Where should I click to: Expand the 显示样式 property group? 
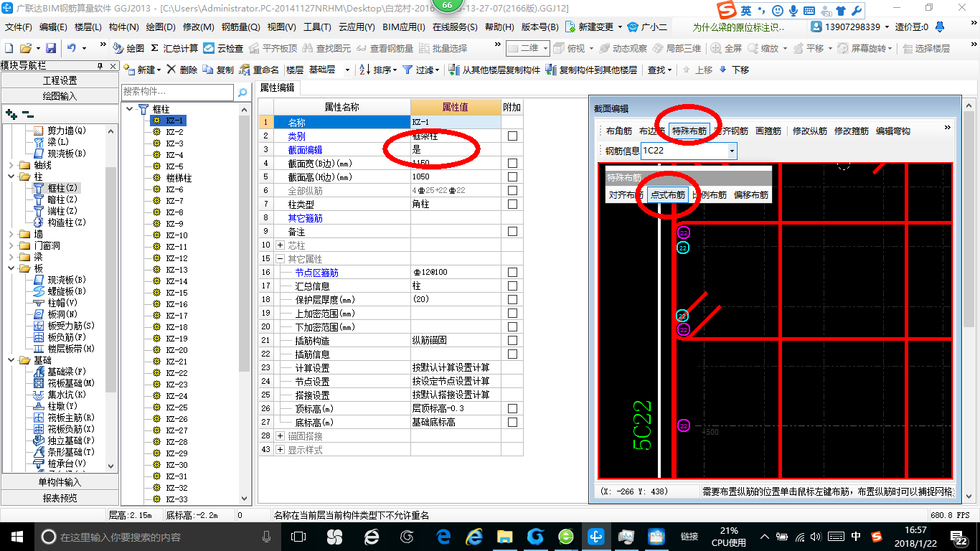[280, 450]
